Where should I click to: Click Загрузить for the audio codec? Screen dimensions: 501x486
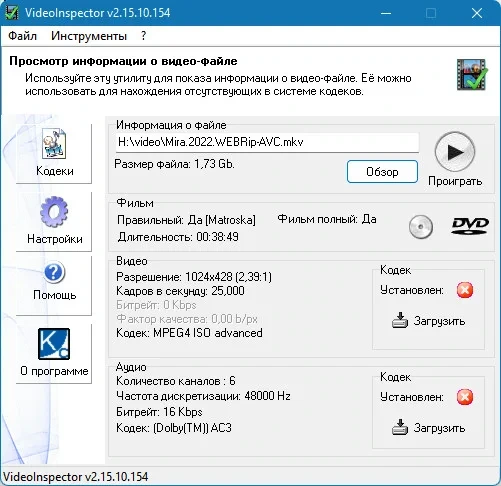428,428
